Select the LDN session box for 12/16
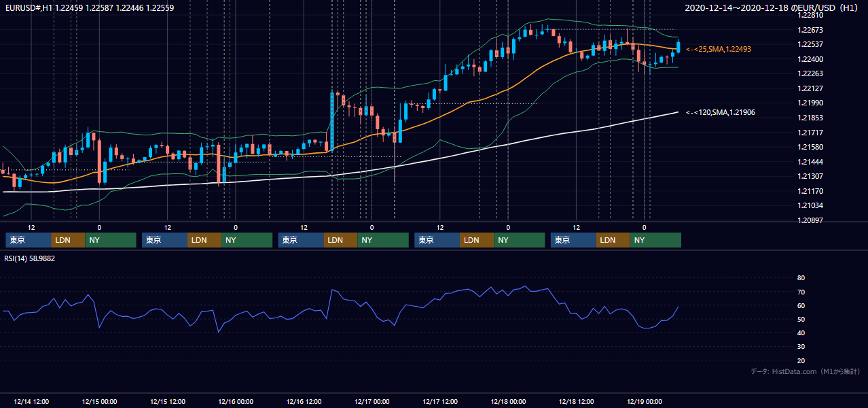The height and width of the screenshot is (408, 868). point(341,240)
